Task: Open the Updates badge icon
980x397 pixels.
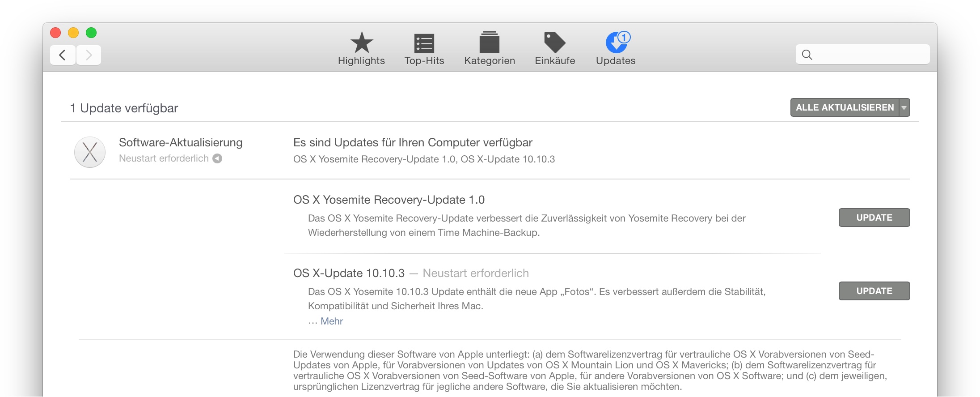Action: [617, 43]
